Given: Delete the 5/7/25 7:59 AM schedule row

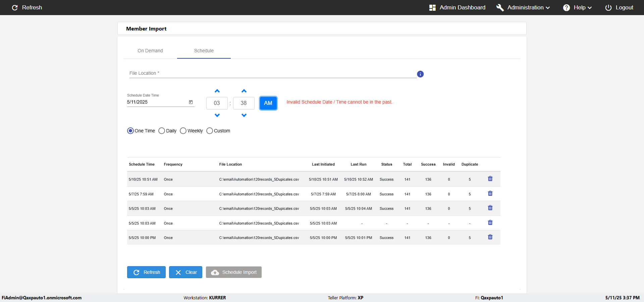Looking at the screenshot, I should (x=490, y=193).
